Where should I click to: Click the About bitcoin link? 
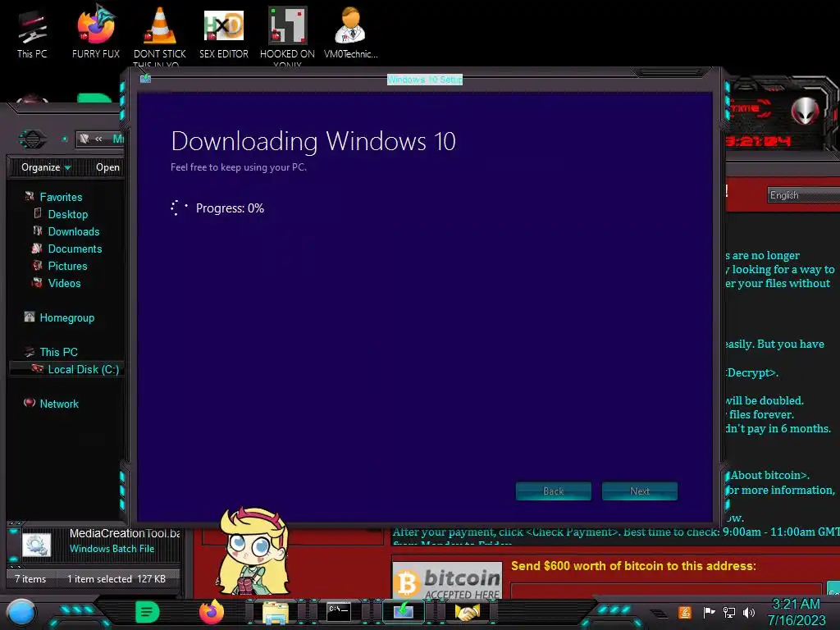point(769,475)
